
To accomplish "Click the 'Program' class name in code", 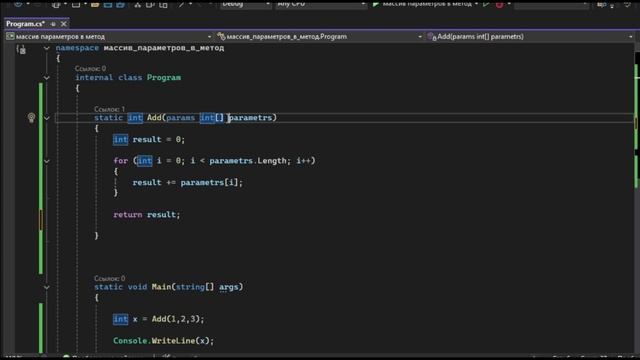I will click(164, 78).
